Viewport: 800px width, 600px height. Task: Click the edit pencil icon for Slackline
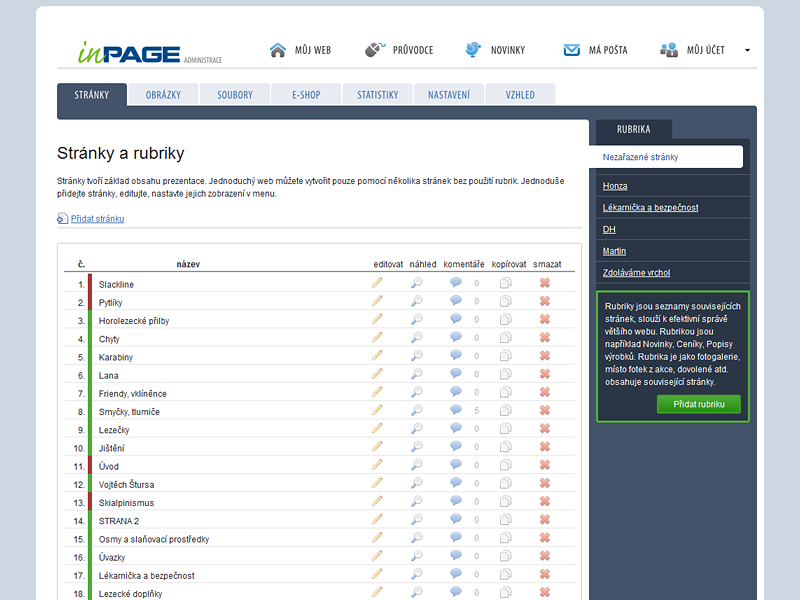(377, 284)
